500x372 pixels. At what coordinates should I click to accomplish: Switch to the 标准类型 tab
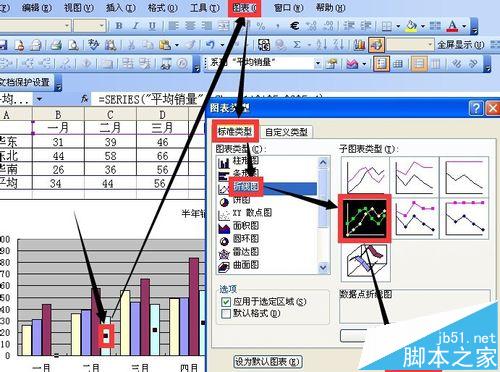pyautogui.click(x=235, y=131)
